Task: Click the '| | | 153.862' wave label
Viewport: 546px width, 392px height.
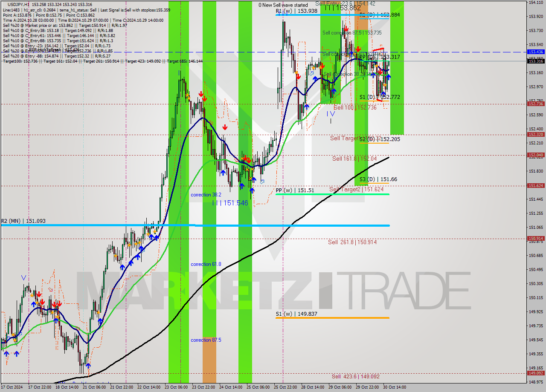Action: click(x=343, y=8)
